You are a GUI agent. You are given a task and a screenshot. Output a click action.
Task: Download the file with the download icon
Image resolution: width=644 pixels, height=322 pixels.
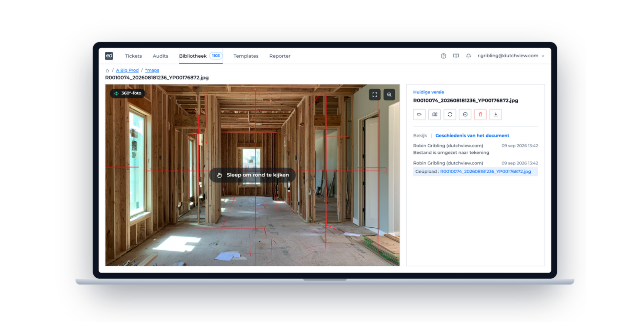pyautogui.click(x=496, y=114)
